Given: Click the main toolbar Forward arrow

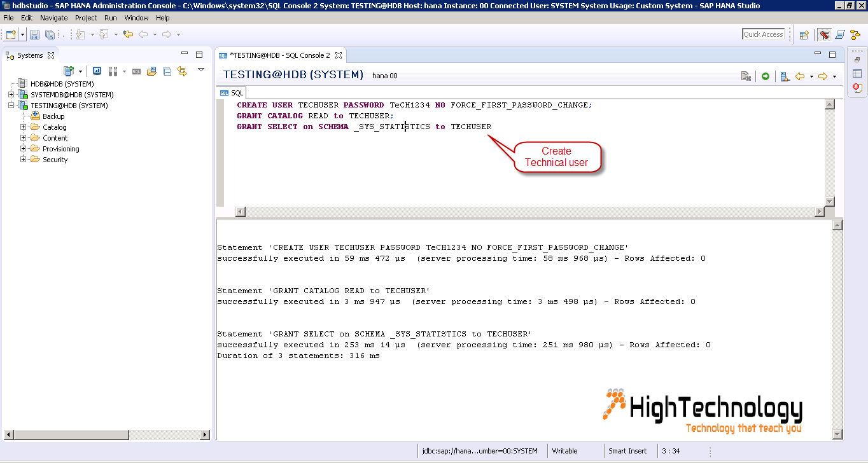Looking at the screenshot, I should (167, 34).
